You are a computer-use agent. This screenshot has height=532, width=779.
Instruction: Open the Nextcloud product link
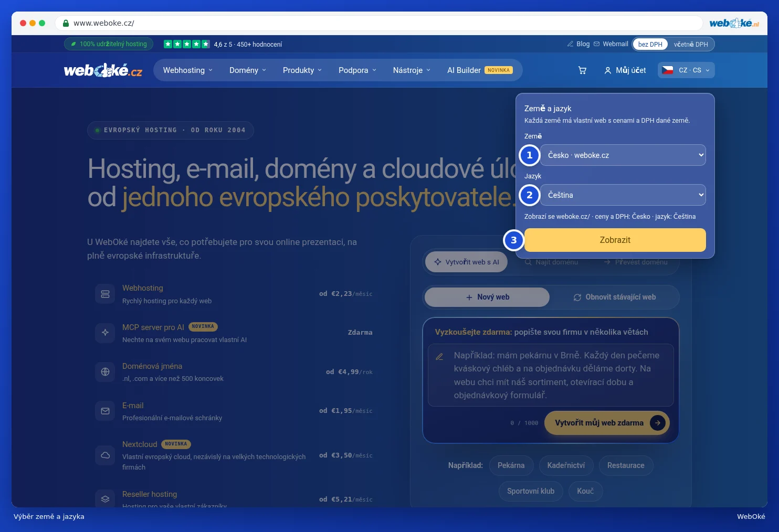140,444
